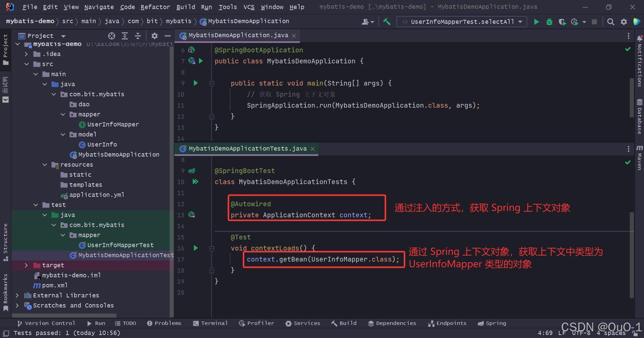Open Version Control tool window
This screenshot has height=338, width=644.
point(46,323)
